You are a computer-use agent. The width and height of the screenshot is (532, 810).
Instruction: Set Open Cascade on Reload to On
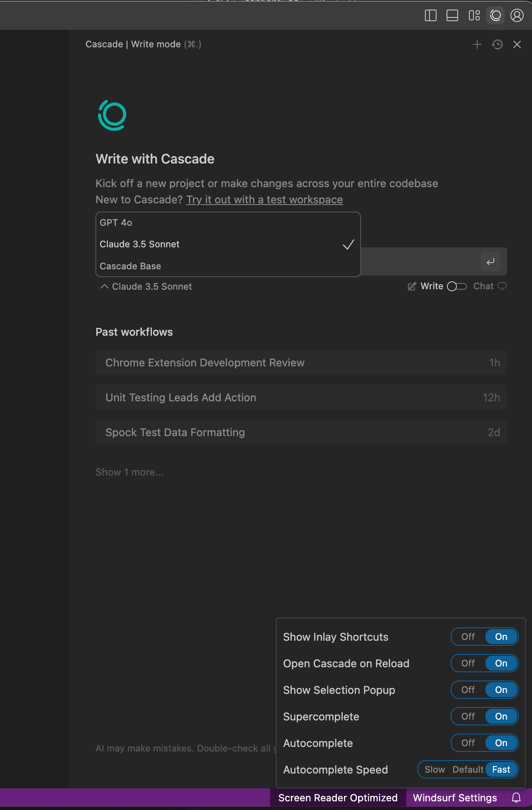[501, 663]
